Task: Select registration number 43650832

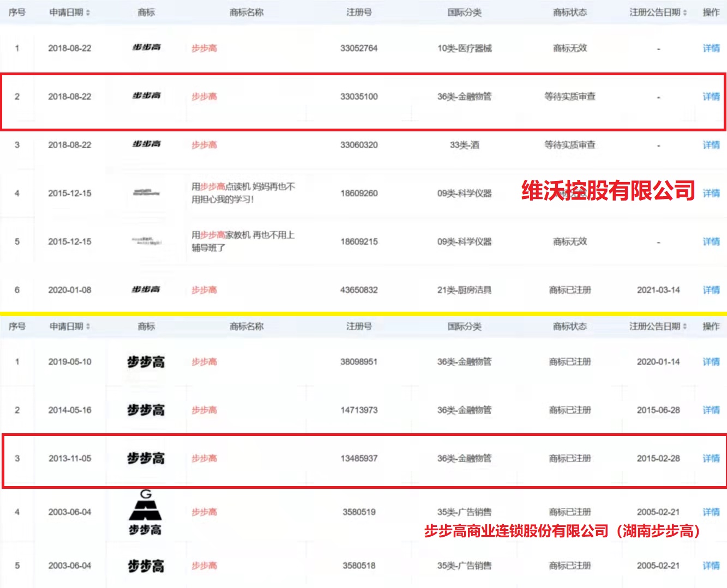Action: [359, 290]
